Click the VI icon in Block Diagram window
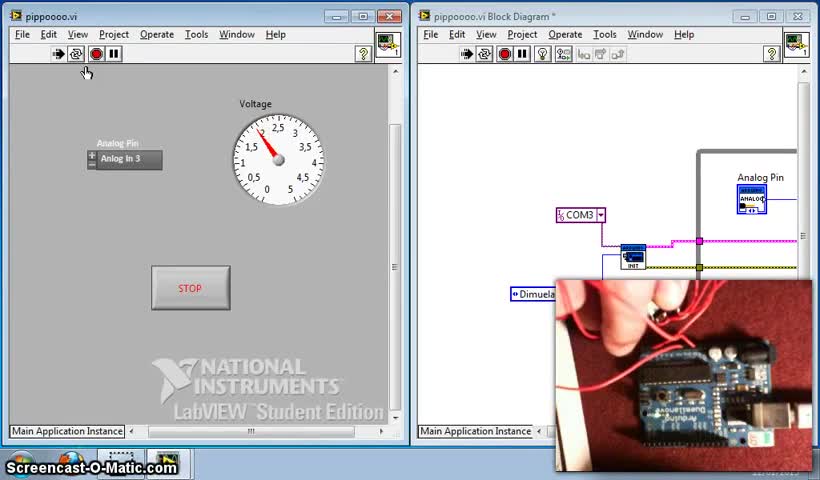Viewport: 820px width, 480px height. pos(796,44)
